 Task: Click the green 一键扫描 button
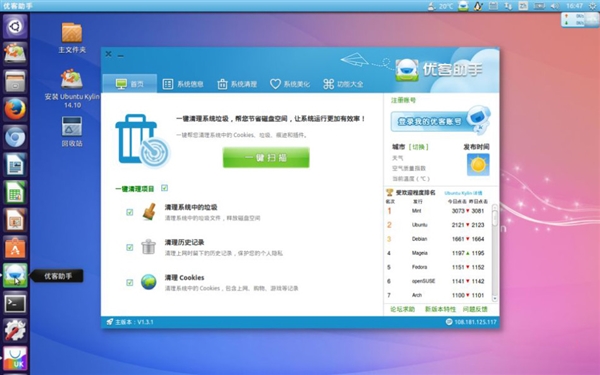click(x=266, y=157)
